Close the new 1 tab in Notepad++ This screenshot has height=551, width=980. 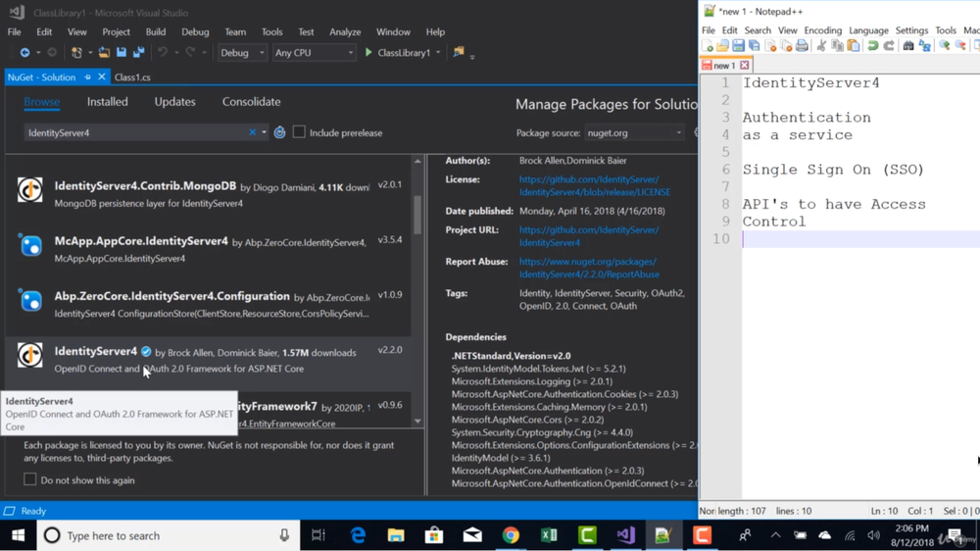(x=745, y=65)
